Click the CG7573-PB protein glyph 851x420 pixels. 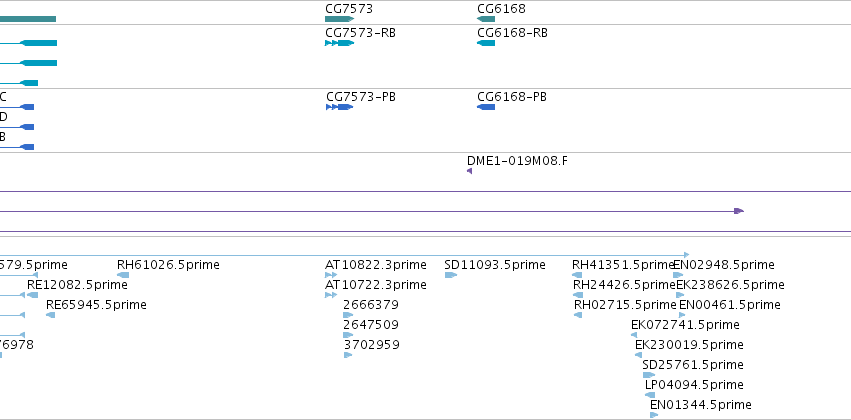pyautogui.click(x=340, y=107)
